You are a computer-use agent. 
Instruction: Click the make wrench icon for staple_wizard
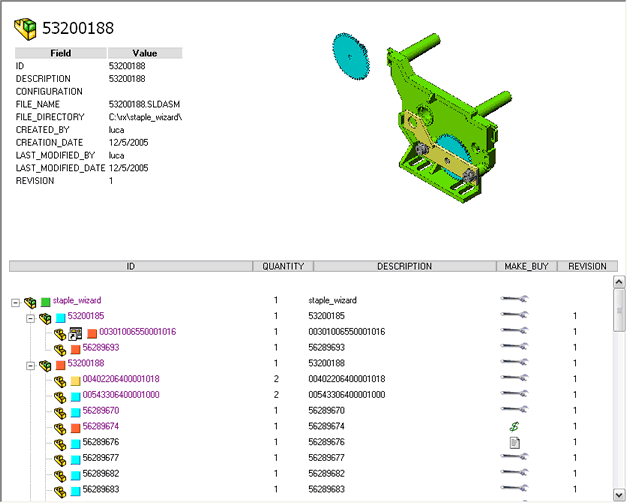click(514, 299)
